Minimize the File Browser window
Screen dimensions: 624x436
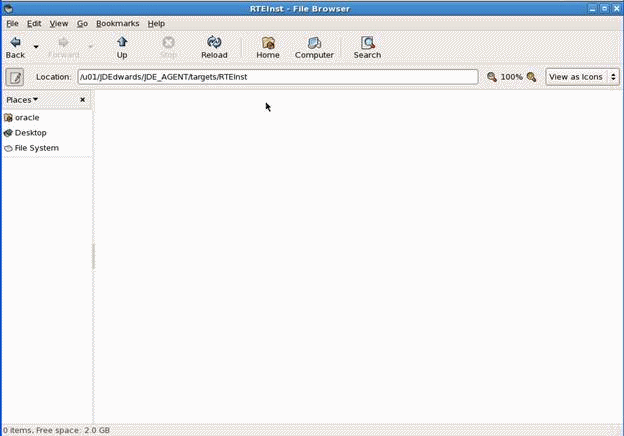[593, 8]
